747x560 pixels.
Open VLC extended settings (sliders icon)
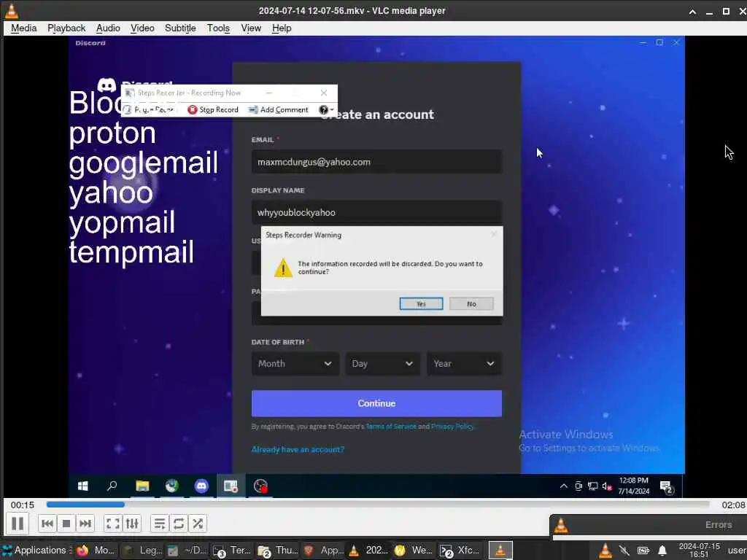(132, 524)
